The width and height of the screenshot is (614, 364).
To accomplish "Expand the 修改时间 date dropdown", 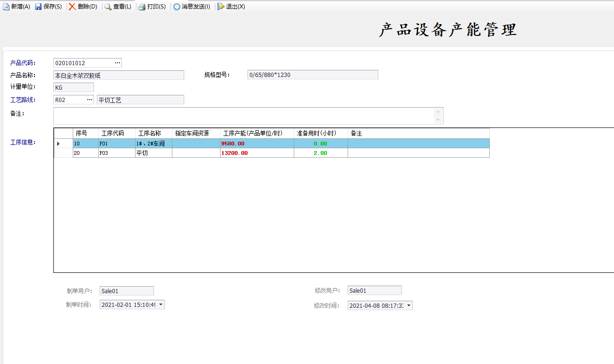I will (x=409, y=305).
